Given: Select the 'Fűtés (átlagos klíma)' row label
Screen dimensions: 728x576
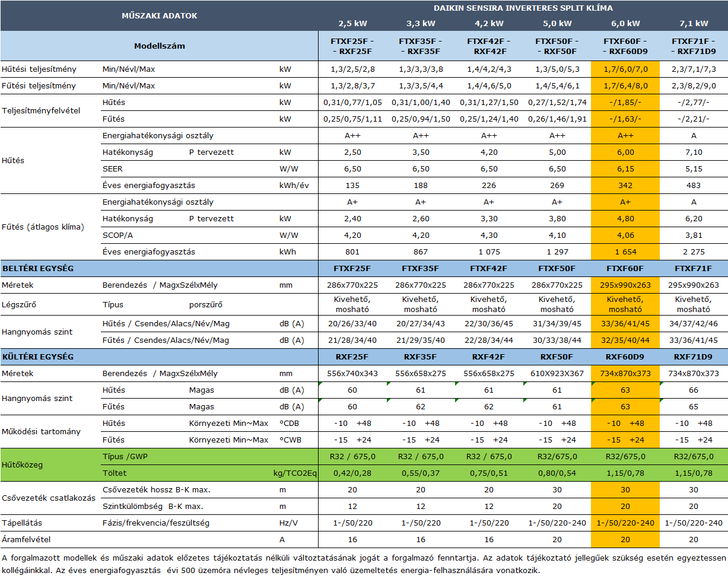Looking at the screenshot, I should click(x=43, y=227).
